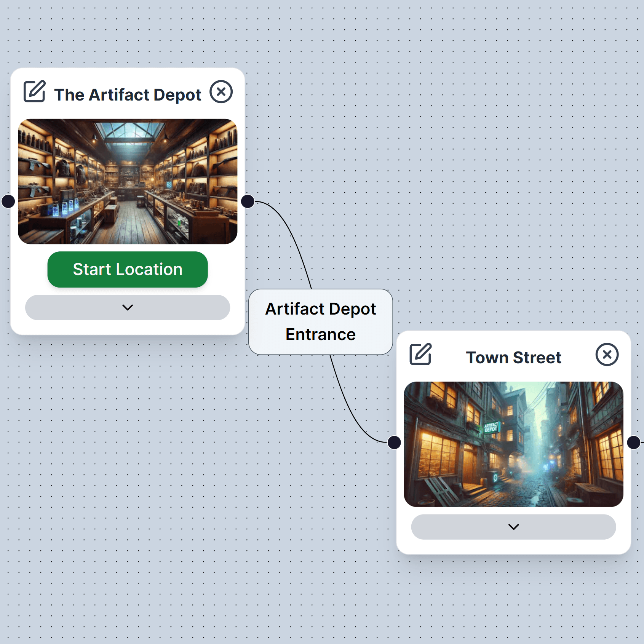644x644 pixels.
Task: Click the neon Artifact Depot sign in street image
Action: (491, 427)
